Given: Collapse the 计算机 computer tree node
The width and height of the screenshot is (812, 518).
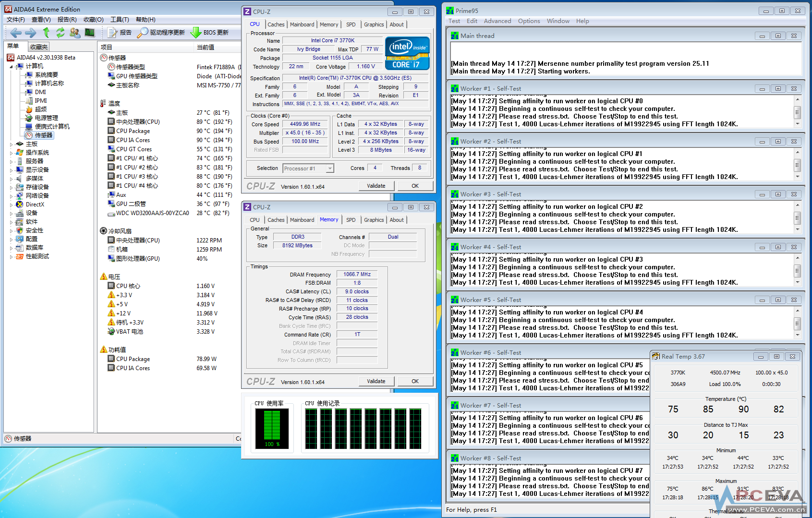Looking at the screenshot, I should (x=12, y=67).
